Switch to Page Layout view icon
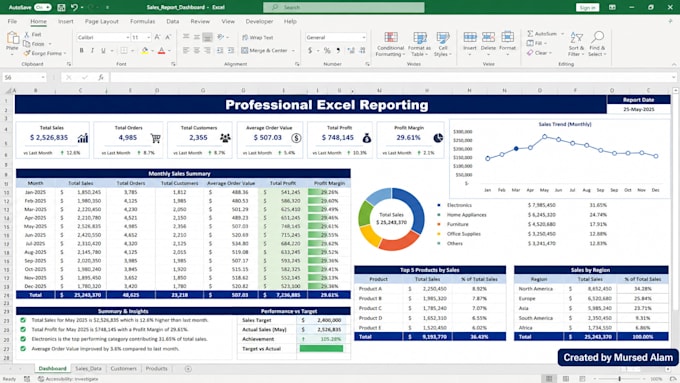The image size is (680, 383). point(566,379)
